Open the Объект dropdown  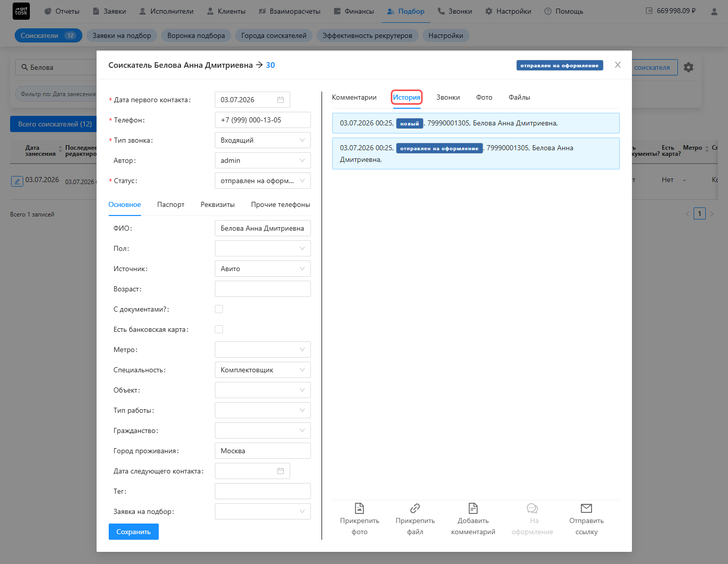263,390
